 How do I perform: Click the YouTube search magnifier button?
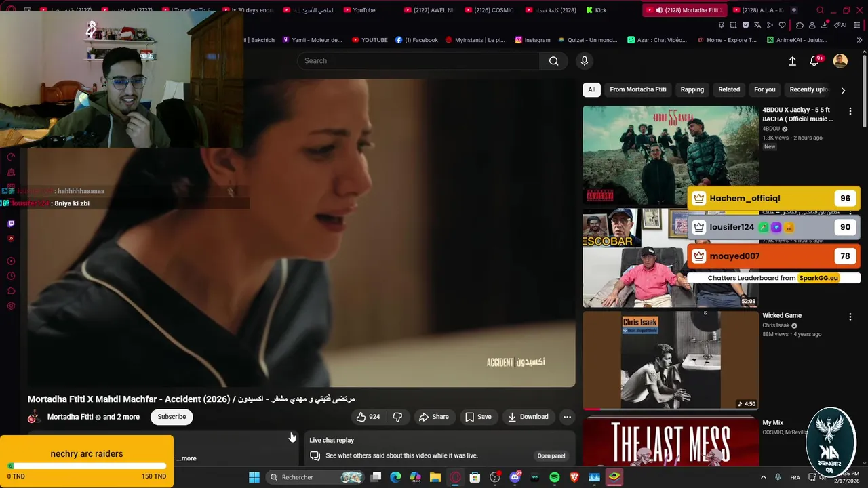click(x=554, y=61)
